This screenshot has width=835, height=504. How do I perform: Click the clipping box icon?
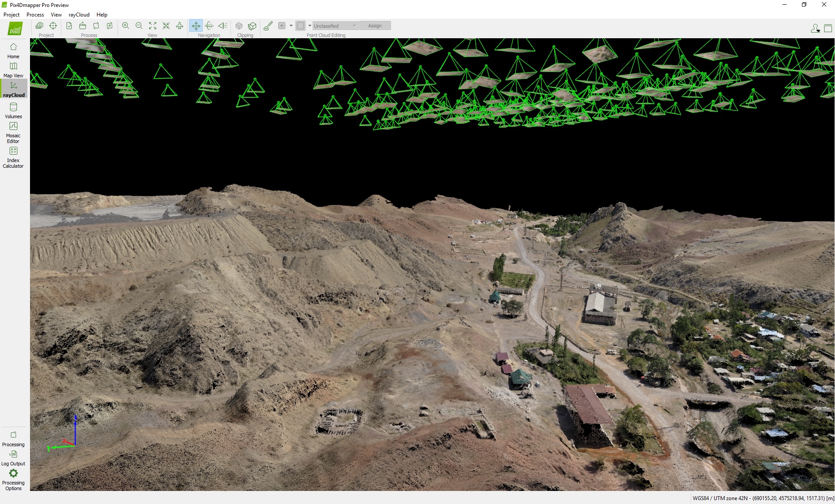coord(239,26)
